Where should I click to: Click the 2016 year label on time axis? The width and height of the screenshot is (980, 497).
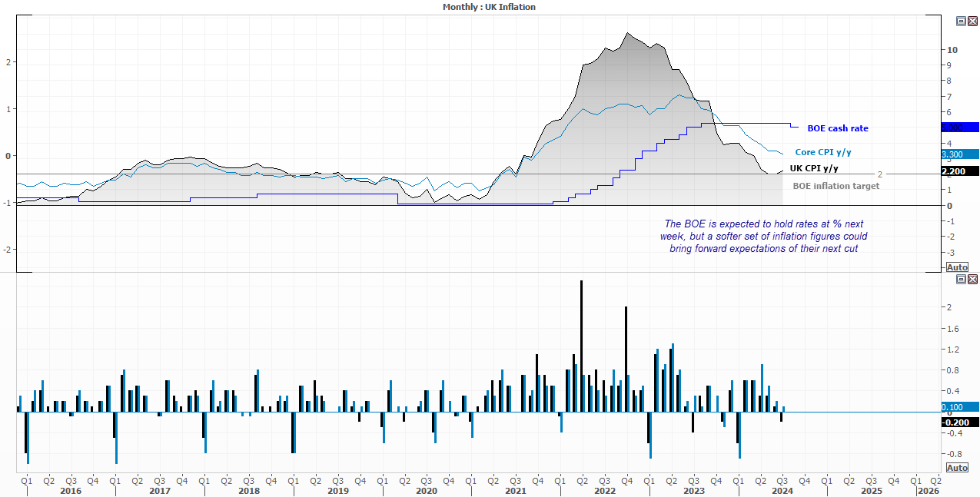pyautogui.click(x=70, y=490)
